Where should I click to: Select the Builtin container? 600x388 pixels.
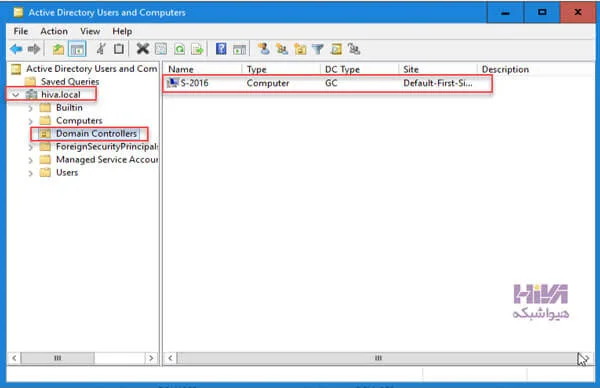coord(69,108)
